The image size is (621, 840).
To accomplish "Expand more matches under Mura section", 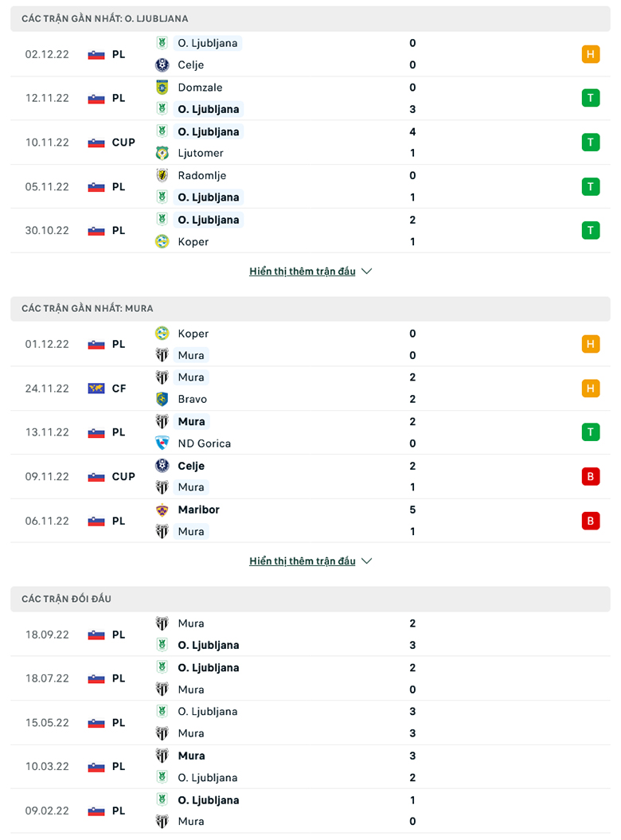I will 303,561.
